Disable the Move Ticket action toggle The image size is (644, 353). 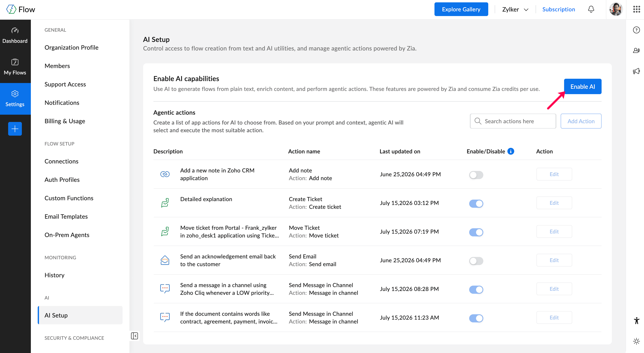click(476, 232)
